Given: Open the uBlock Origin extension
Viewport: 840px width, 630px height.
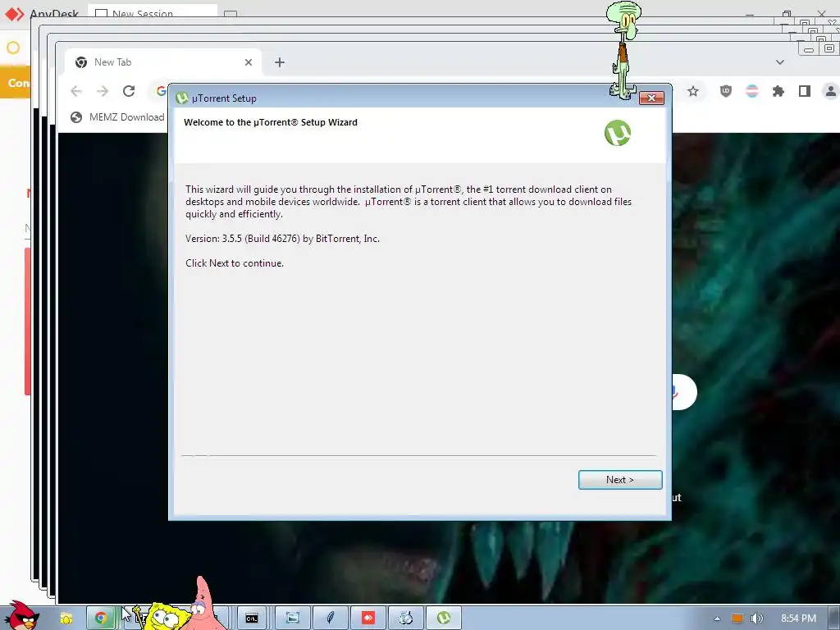Looking at the screenshot, I should (x=725, y=91).
